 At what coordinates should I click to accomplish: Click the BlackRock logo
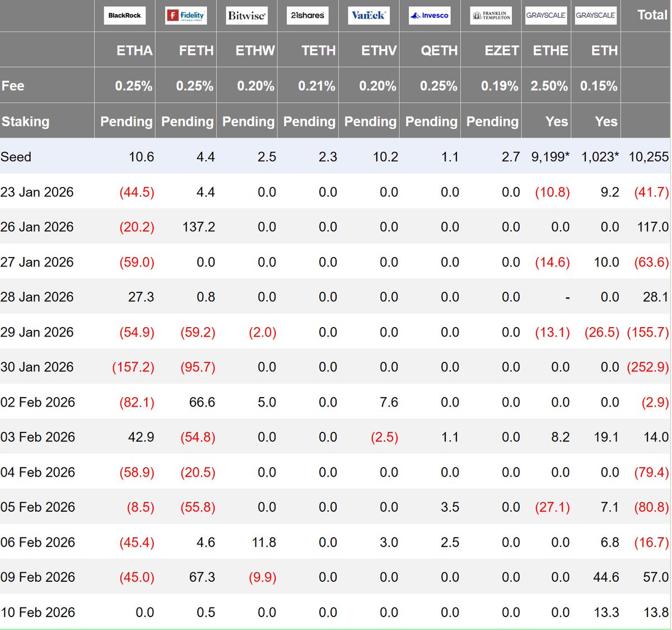(124, 16)
